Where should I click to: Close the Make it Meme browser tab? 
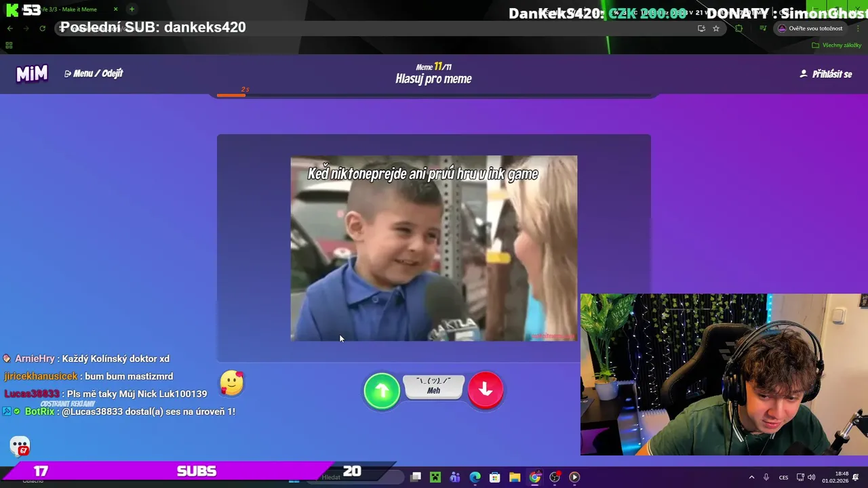tap(115, 9)
